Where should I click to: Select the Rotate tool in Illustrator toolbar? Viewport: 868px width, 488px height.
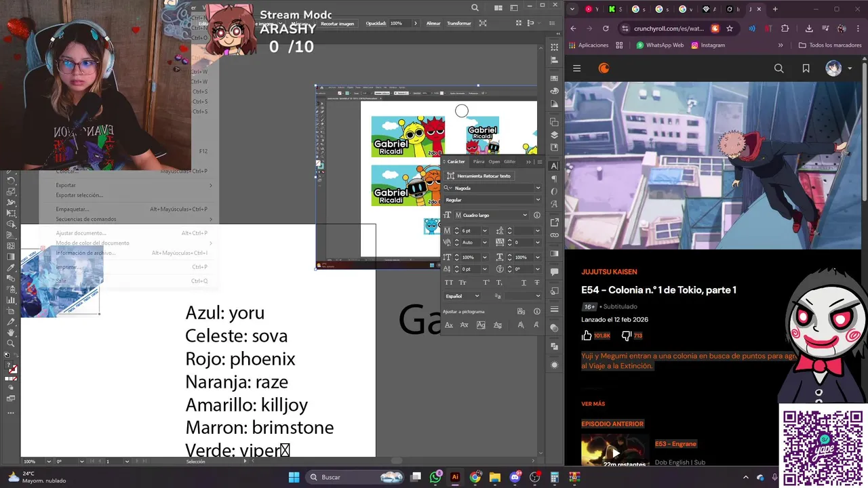point(11,180)
